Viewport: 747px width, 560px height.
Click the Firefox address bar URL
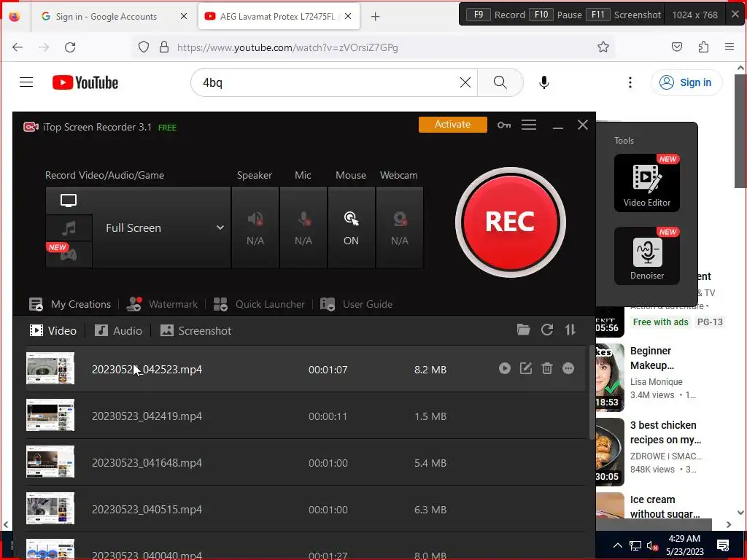click(x=287, y=47)
